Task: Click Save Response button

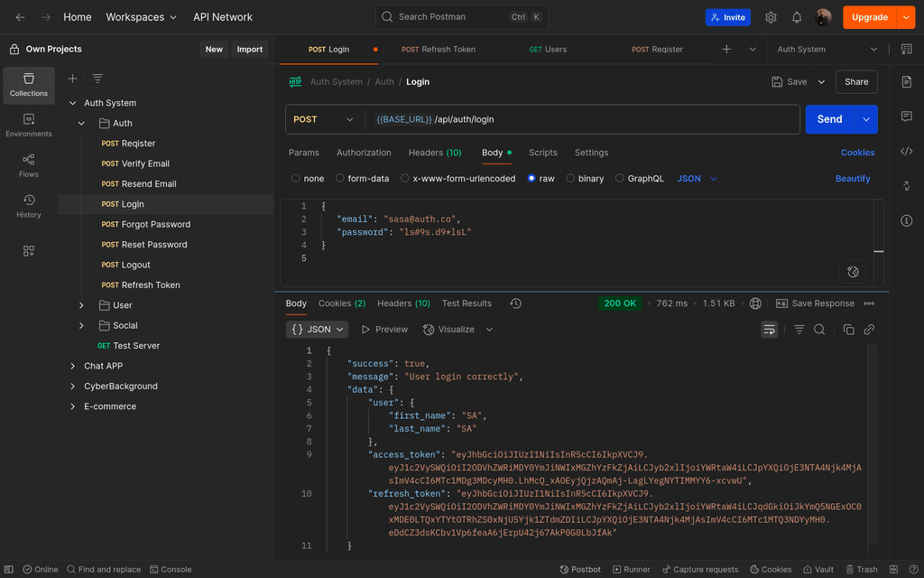Action: 815,303
